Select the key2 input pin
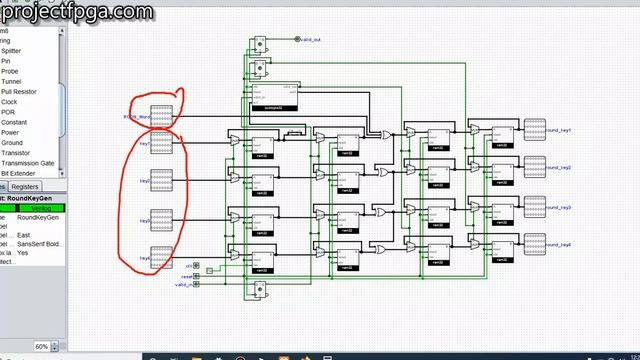Screen dimensions: 640x360 tap(161, 180)
